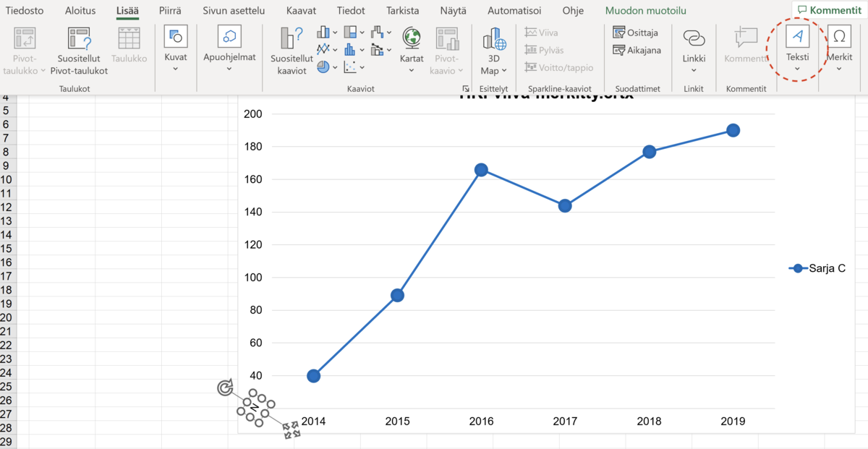Screen dimensions: 868x449
Task: Open the Muodon muotoilu tab
Action: 645,11
